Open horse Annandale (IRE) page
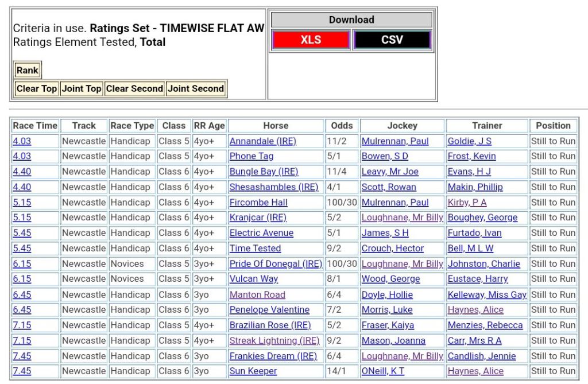The image size is (588, 384). pyautogui.click(x=262, y=141)
